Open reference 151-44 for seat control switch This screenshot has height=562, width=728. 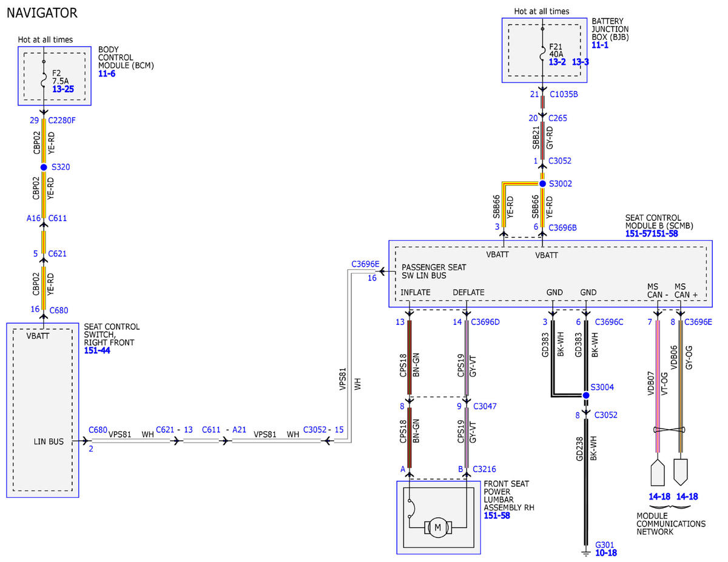pyautogui.click(x=97, y=350)
